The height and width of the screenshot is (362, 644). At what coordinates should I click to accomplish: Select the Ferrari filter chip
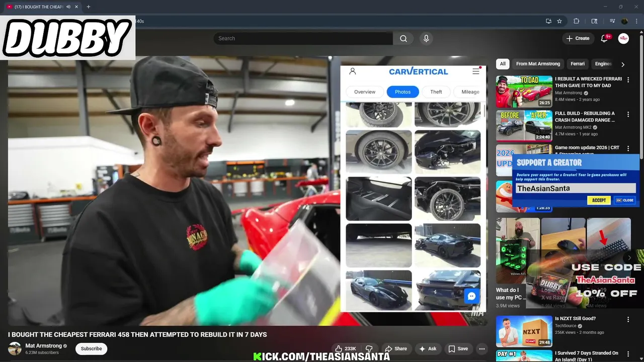[x=578, y=64]
